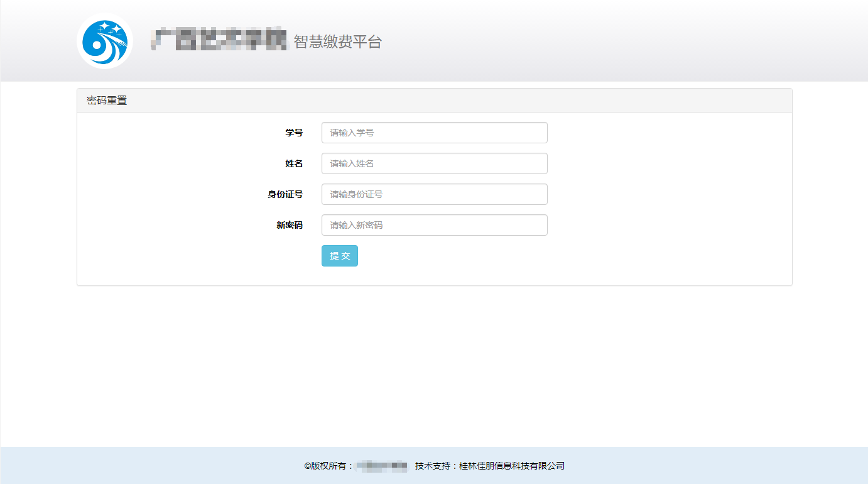Viewport: 868px width, 484px height.
Task: Click the 身份证号 field label
Action: tap(286, 194)
